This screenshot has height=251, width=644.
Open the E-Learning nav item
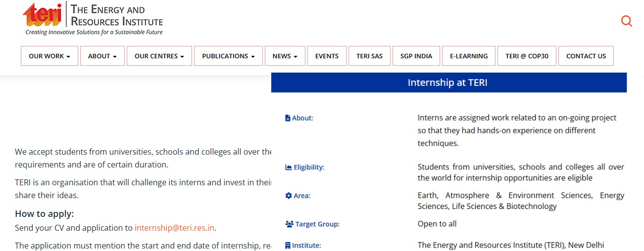tap(468, 56)
